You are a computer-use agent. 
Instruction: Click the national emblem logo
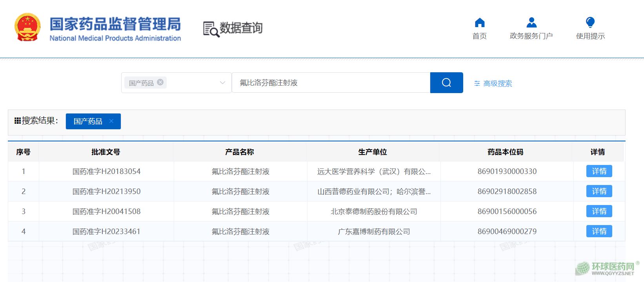pos(27,27)
